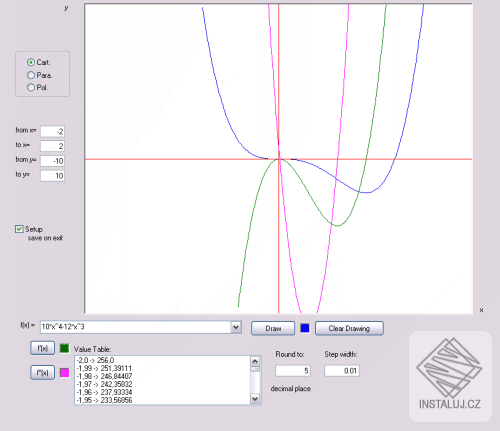Viewport: 500px width, 431px height.
Task: Open the f(x) function history dropdown
Action: tap(236, 327)
